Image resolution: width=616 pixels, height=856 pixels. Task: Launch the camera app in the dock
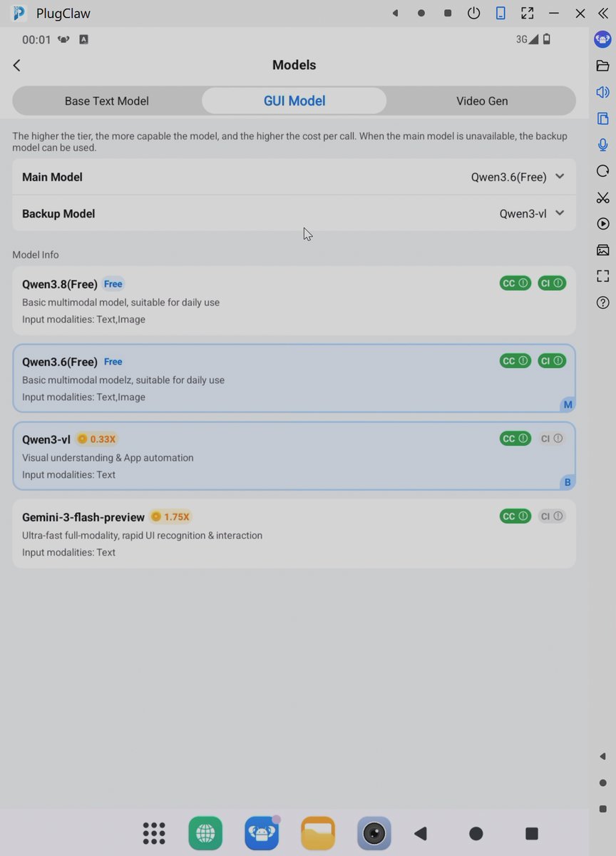click(374, 833)
